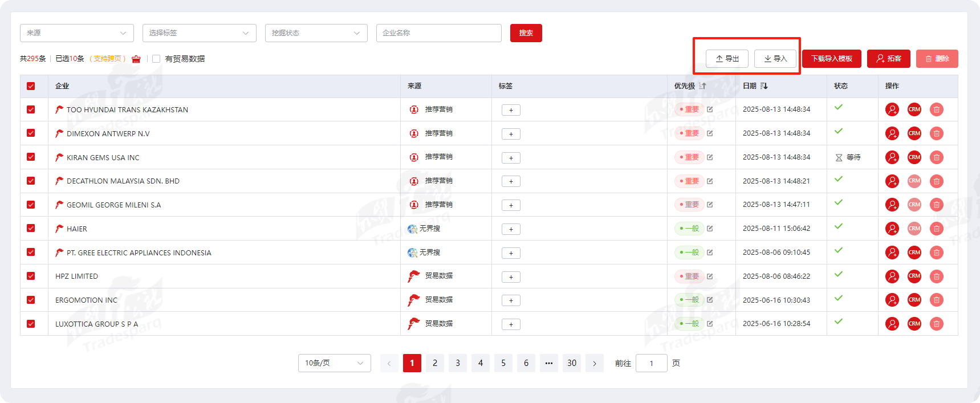Viewport: 980px width, 403px height.
Task: Expand the 选择标签 dropdown
Action: point(199,33)
